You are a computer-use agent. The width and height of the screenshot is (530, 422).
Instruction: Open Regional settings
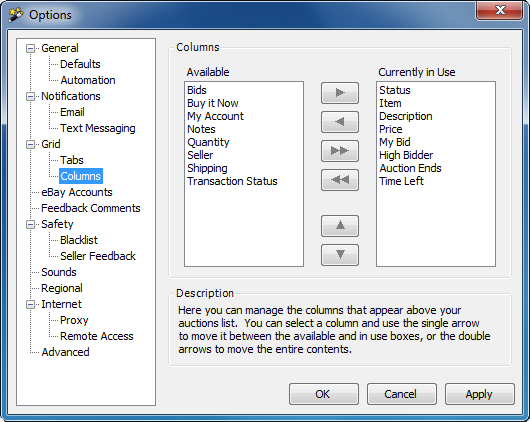tap(62, 288)
